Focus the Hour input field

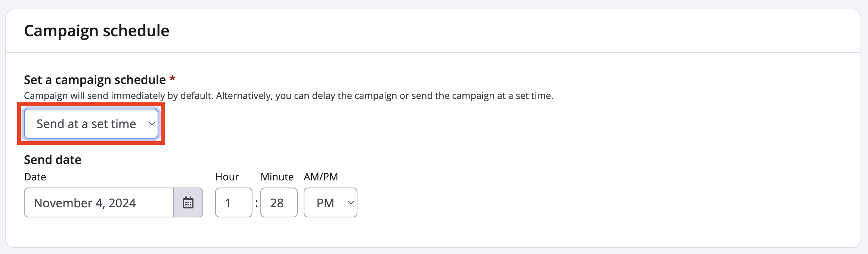pyautogui.click(x=233, y=203)
